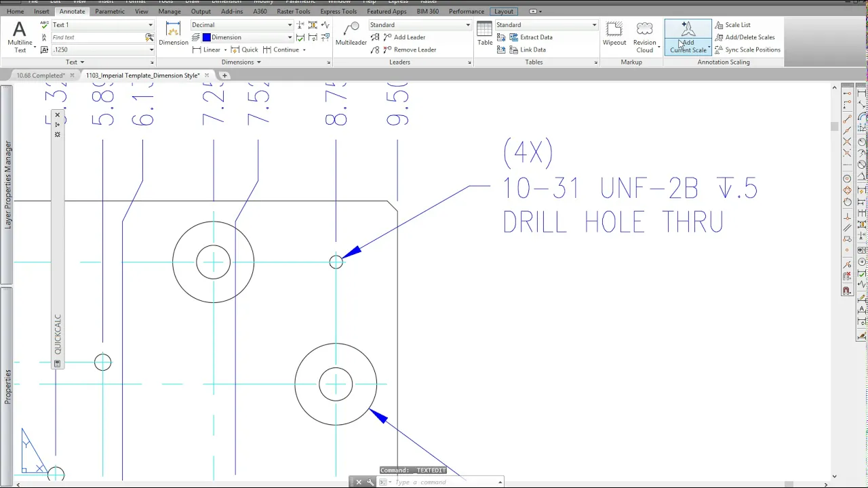Switch to the Home ribbon tab
This screenshot has width=868, height=488.
(x=15, y=12)
